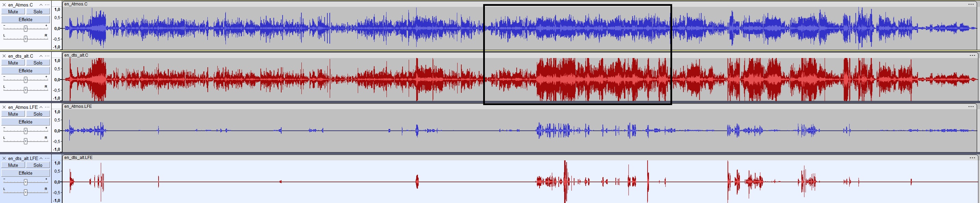Remove the en_Atmos.LFE track via X icon
This screenshot has height=203, width=980.
pos(4,107)
